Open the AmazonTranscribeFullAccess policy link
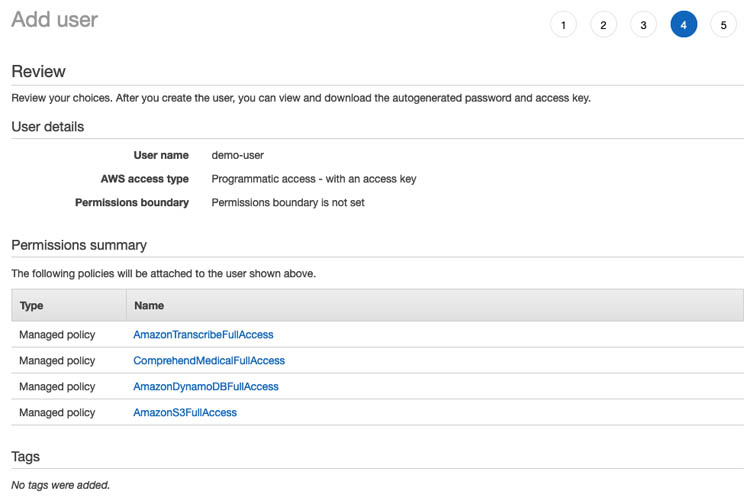 point(203,334)
